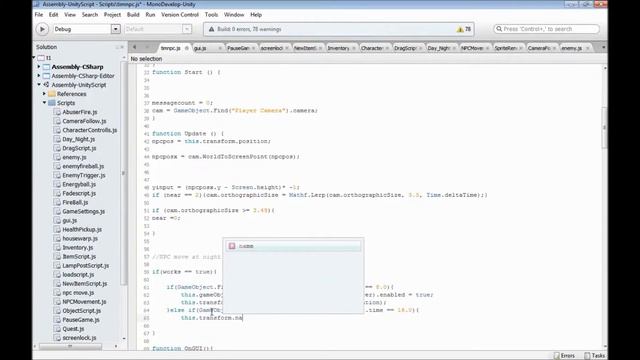Select GameSettings.js file icon

[x=57, y=211]
